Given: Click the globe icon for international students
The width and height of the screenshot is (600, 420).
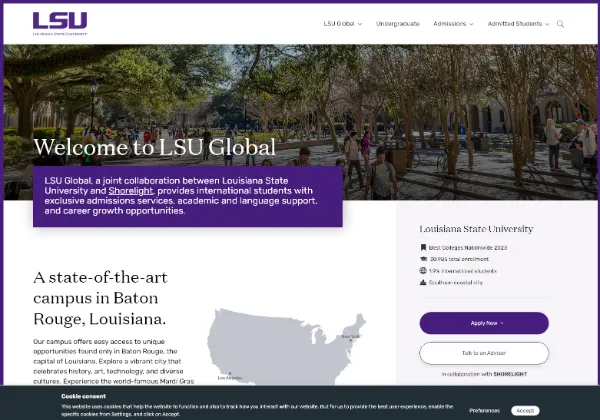Looking at the screenshot, I should pos(423,270).
